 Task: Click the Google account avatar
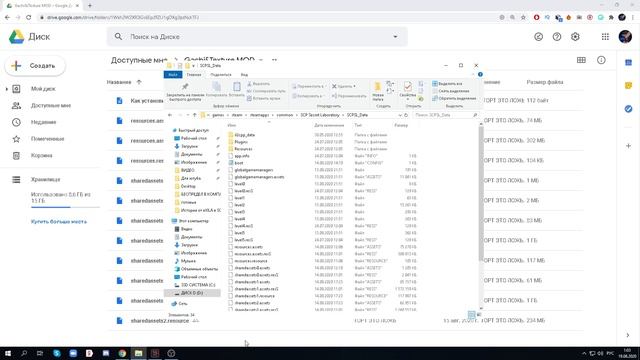[x=625, y=37]
